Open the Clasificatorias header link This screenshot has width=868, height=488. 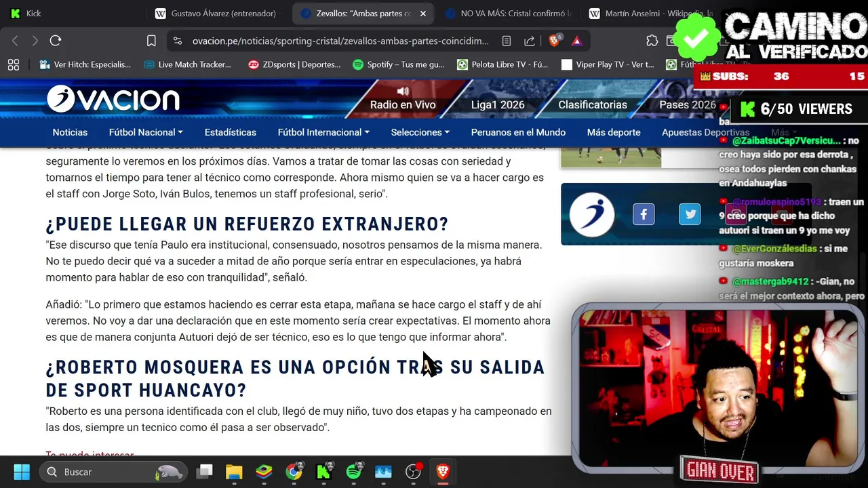pos(593,105)
